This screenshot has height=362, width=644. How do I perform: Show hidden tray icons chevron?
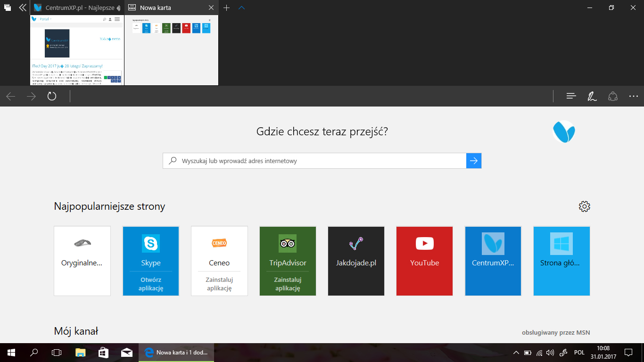pos(516,353)
